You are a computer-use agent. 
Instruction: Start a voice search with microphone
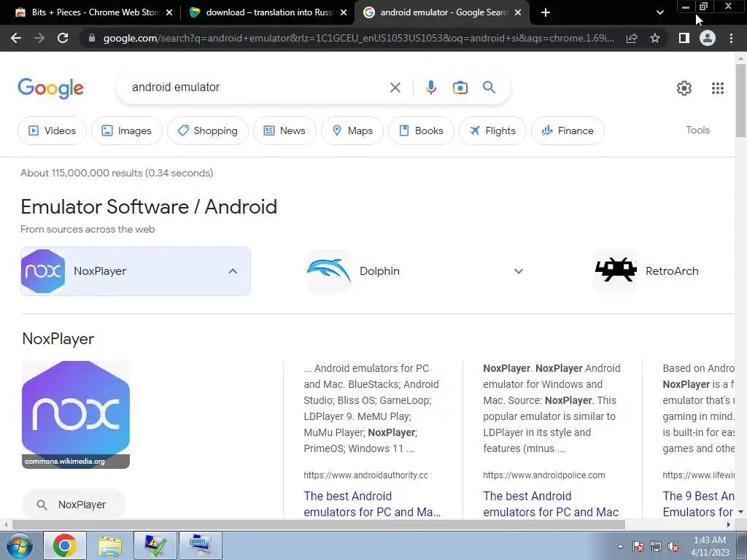(x=430, y=87)
